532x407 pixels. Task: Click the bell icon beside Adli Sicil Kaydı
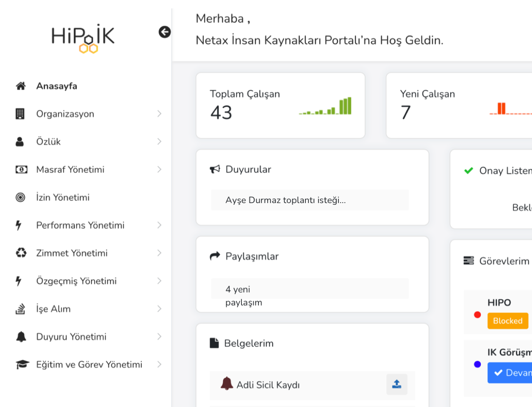click(227, 383)
